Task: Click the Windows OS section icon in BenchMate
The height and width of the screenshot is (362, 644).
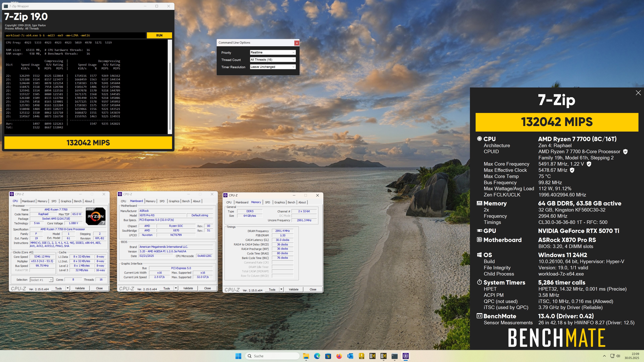Action: pyautogui.click(x=479, y=255)
